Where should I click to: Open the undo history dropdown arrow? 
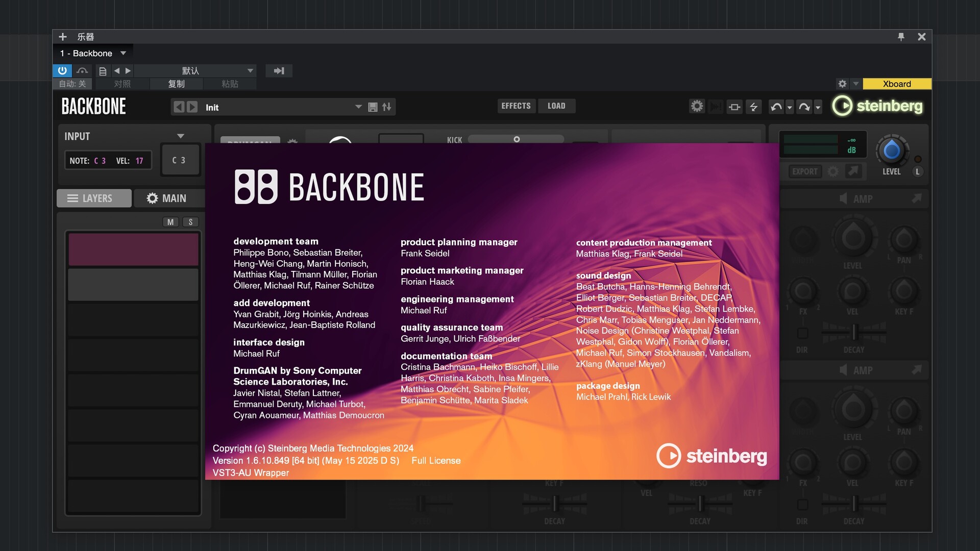790,107
